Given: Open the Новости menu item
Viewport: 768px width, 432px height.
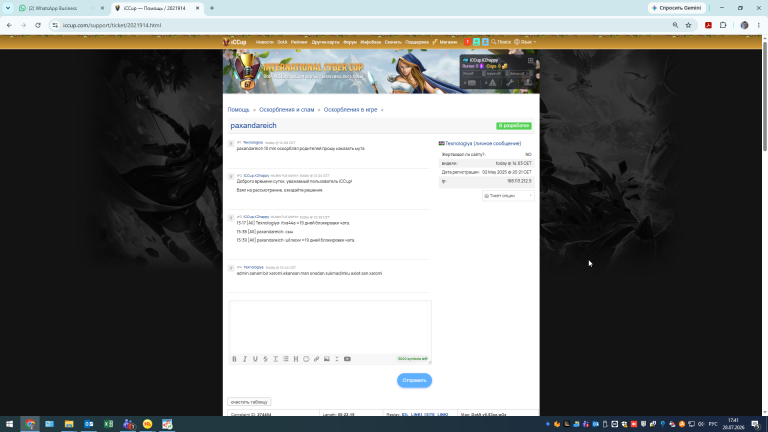Looking at the screenshot, I should tap(264, 42).
